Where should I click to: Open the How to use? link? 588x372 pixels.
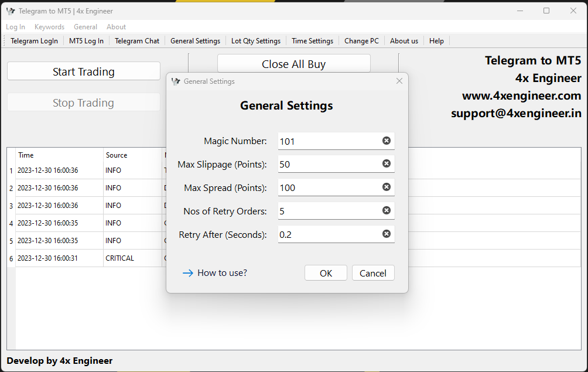(223, 273)
